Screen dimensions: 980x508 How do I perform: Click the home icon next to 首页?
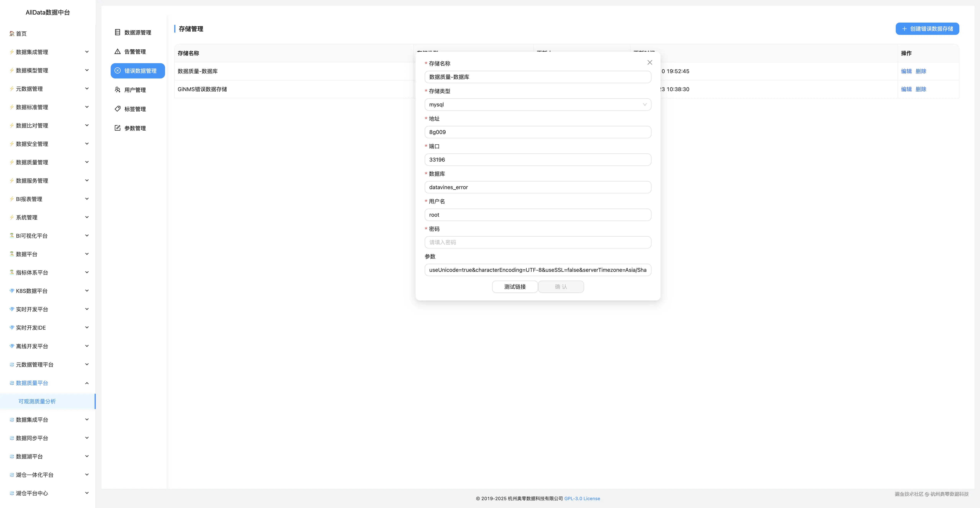click(12, 33)
